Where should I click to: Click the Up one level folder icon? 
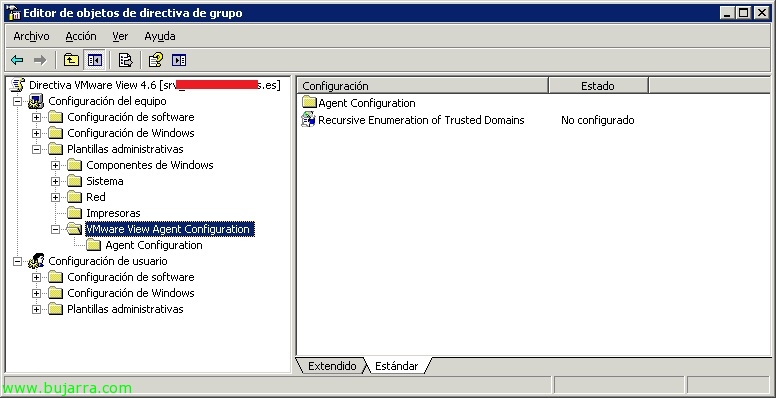click(71, 60)
